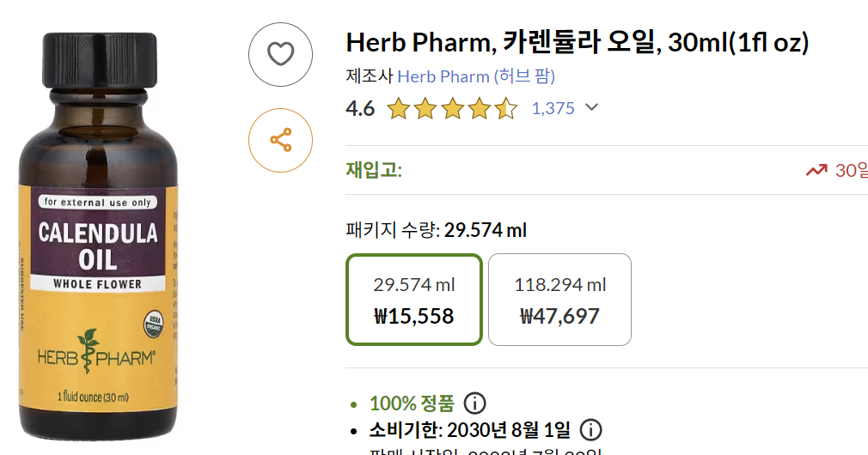The width and height of the screenshot is (868, 455).
Task: Click the 4.6 rating score
Action: click(360, 109)
